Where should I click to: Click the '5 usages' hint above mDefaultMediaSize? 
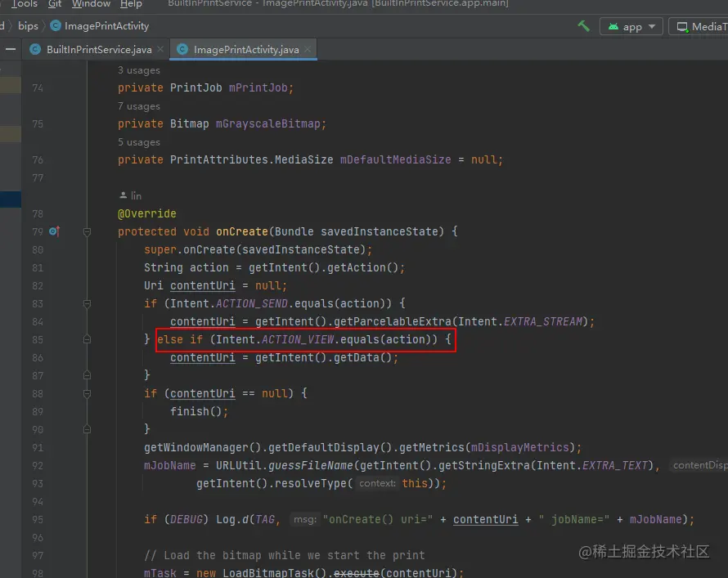coord(139,142)
